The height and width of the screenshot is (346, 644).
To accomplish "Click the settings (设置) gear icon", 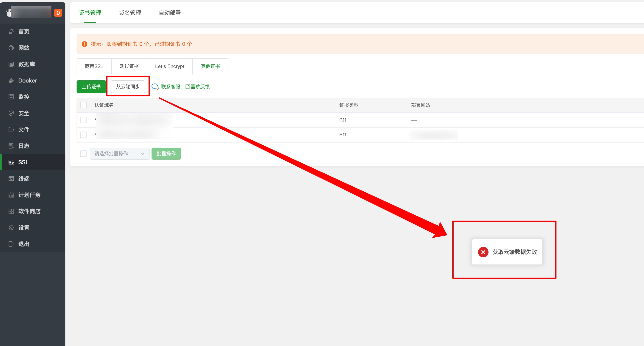I will pos(11,228).
